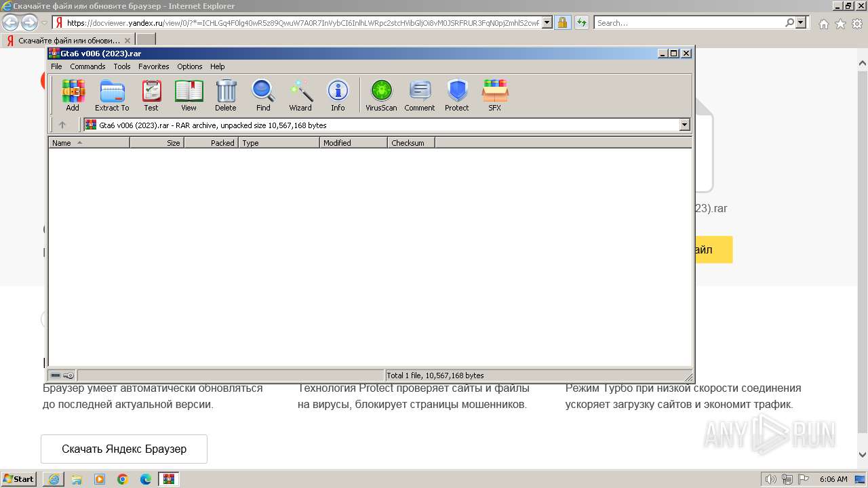Open Internet Explorer Tools gear
This screenshot has height=488, width=868.
point(857,24)
